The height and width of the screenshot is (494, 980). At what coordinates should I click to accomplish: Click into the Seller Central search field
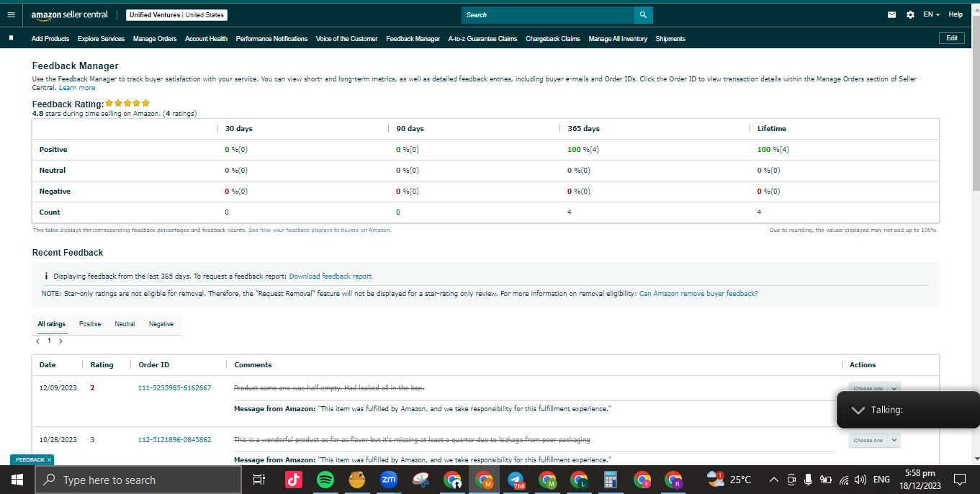pyautogui.click(x=548, y=14)
